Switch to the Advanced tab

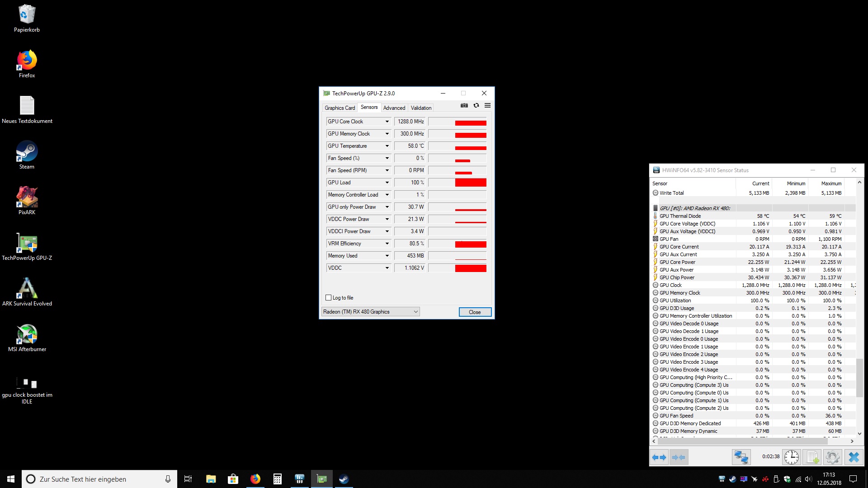(x=394, y=108)
